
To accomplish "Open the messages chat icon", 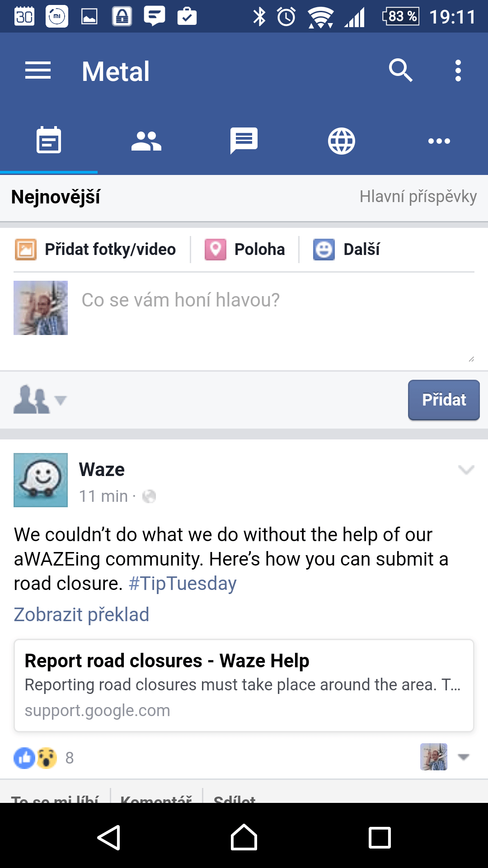I will pyautogui.click(x=244, y=141).
